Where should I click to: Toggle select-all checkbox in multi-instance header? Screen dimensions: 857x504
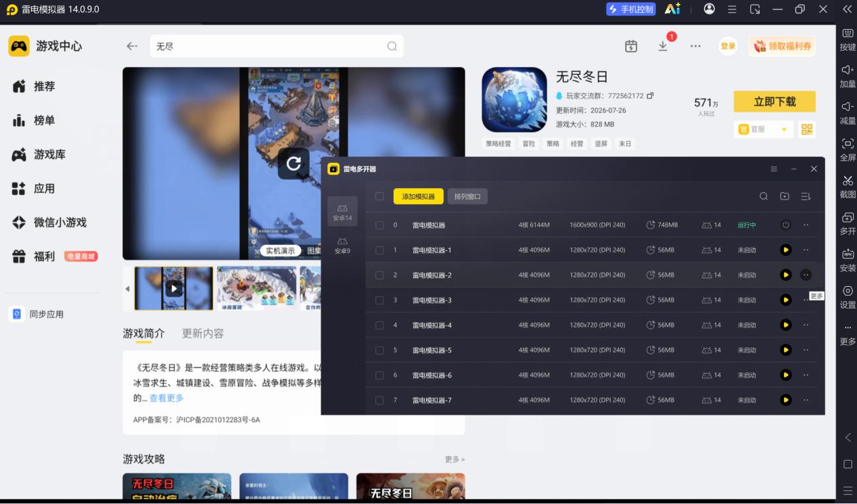click(379, 196)
